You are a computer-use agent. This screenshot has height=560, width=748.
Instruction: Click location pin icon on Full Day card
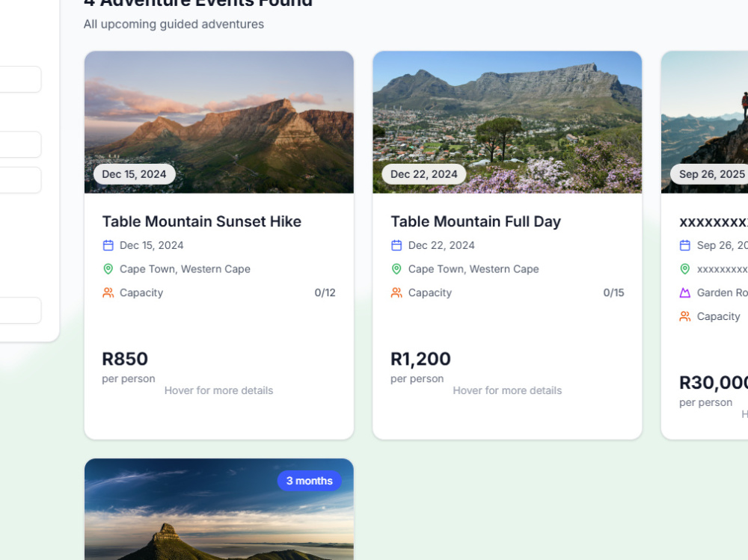(x=396, y=269)
